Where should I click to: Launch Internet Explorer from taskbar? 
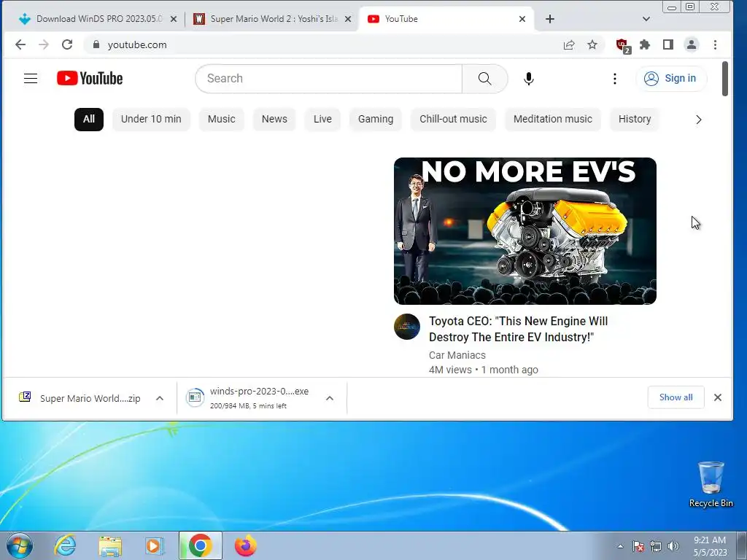tap(65, 545)
